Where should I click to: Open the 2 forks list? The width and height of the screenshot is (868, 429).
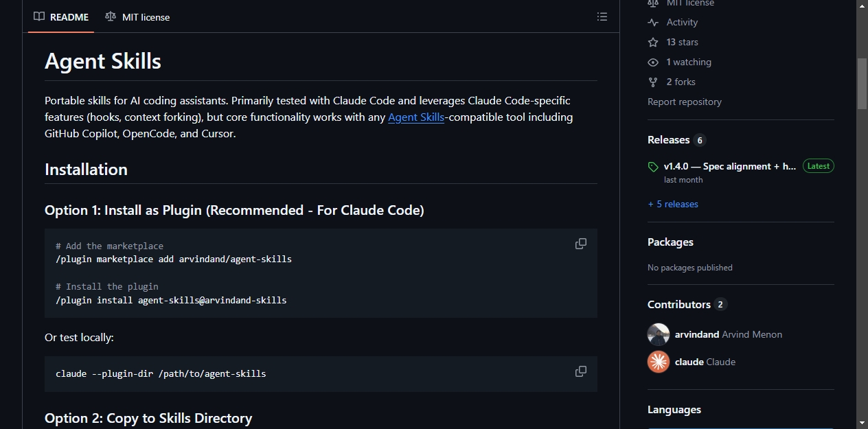tap(681, 82)
